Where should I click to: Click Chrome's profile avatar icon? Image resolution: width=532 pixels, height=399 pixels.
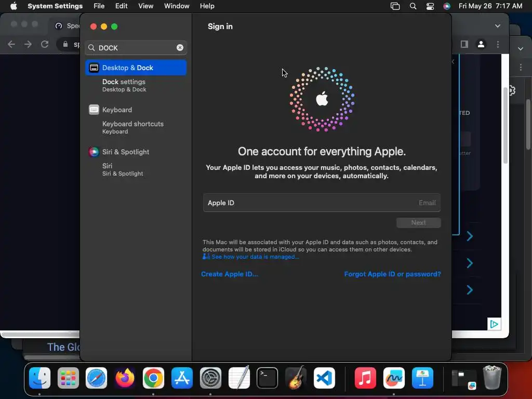(481, 44)
